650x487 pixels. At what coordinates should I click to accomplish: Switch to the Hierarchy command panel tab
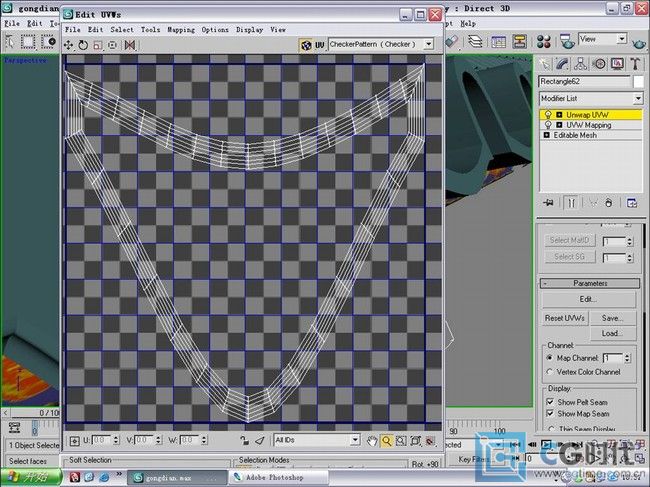click(580, 64)
